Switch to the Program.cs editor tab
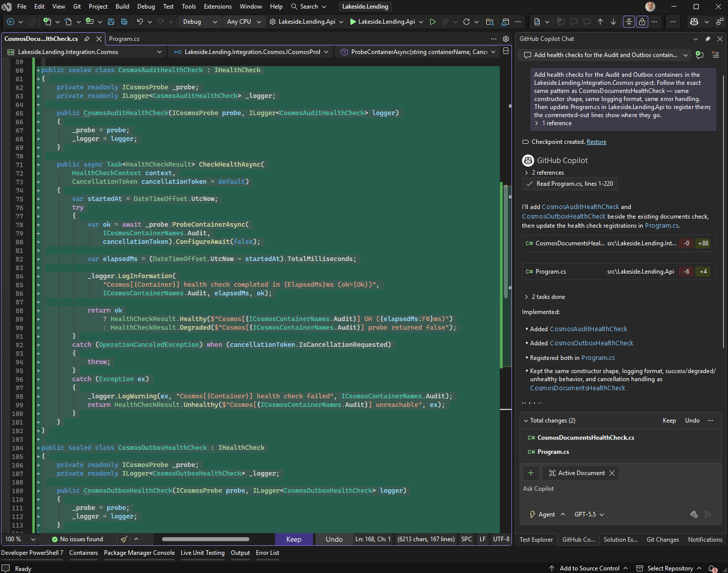 coord(124,39)
